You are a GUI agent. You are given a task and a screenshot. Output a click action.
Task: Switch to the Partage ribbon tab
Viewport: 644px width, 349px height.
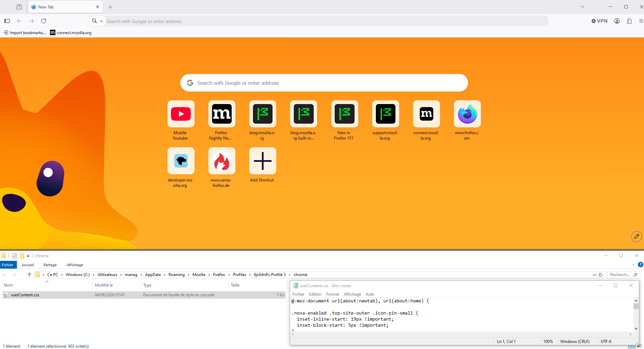tap(50, 265)
